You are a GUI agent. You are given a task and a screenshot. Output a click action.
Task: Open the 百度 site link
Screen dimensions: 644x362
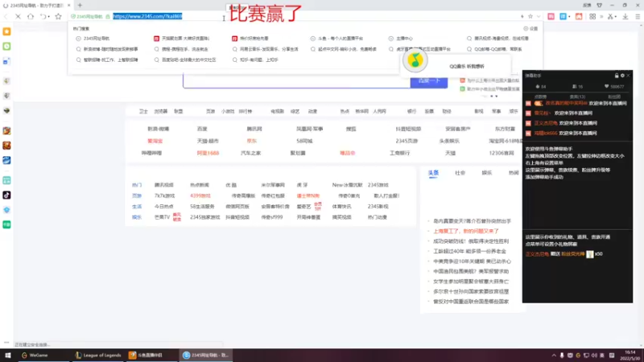(x=202, y=129)
